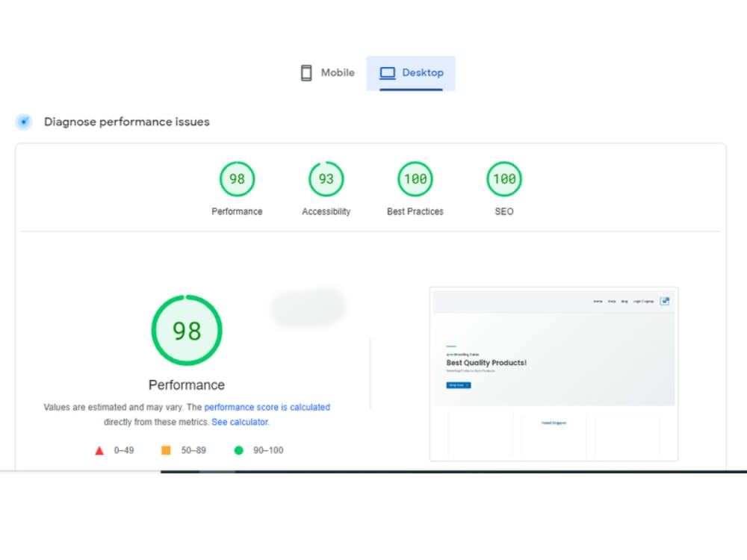747x560 pixels.
Task: Select the Desktop tab
Action: tap(411, 72)
